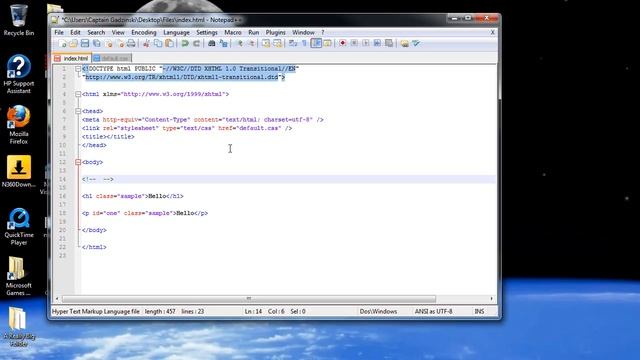
Task: Open the Plugins menu
Action: point(276,32)
